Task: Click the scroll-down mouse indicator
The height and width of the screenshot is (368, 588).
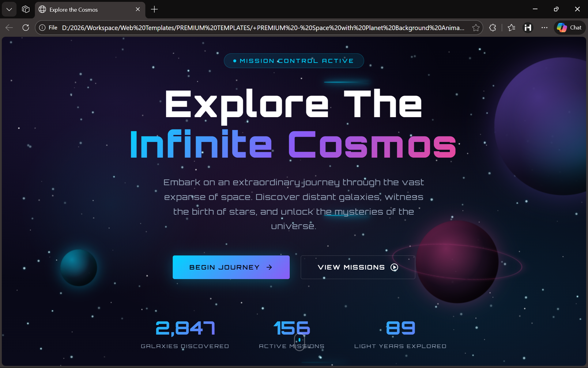Action: (300, 342)
